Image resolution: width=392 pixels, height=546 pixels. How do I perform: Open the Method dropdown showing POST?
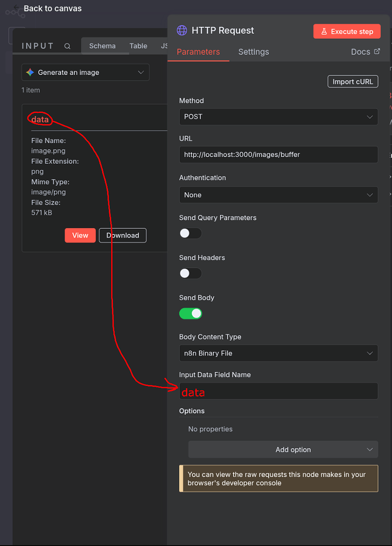coord(278,117)
